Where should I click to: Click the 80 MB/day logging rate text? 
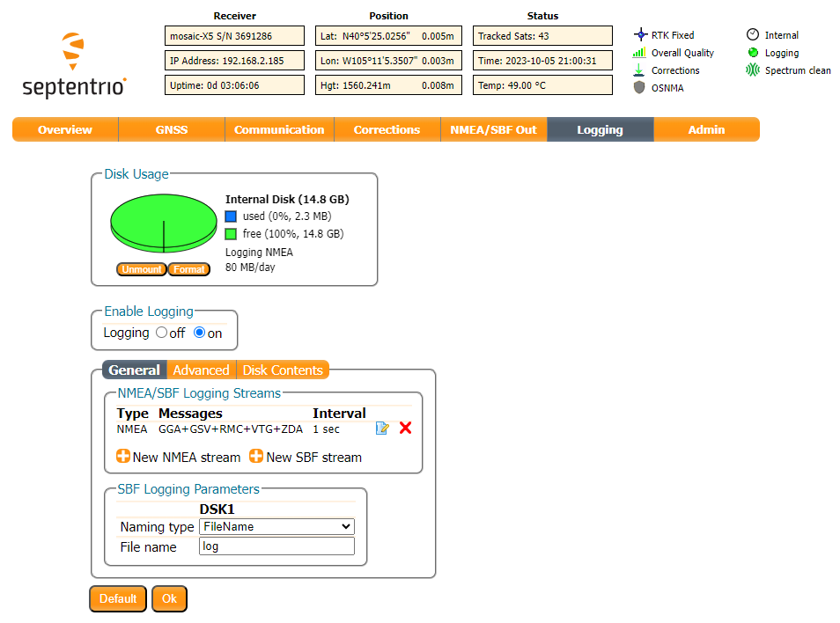(250, 268)
